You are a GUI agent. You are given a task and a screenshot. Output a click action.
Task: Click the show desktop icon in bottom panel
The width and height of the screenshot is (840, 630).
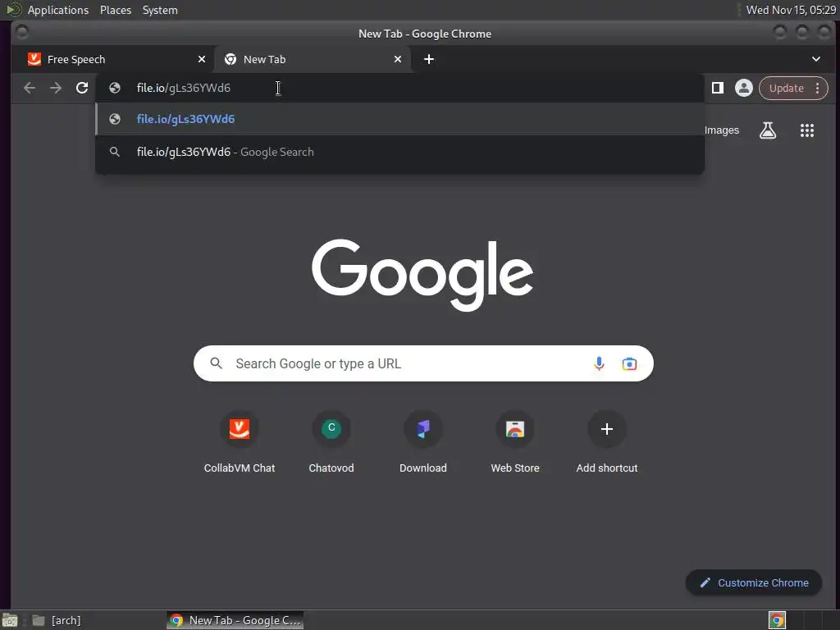coord(10,620)
